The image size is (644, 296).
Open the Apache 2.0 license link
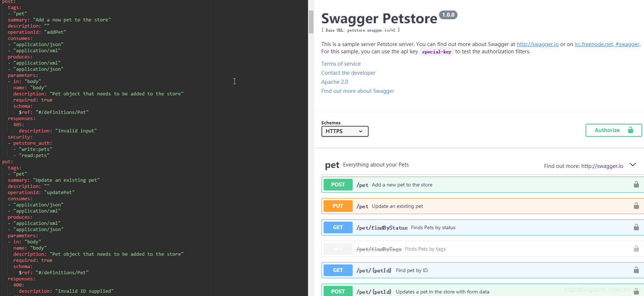coord(335,82)
